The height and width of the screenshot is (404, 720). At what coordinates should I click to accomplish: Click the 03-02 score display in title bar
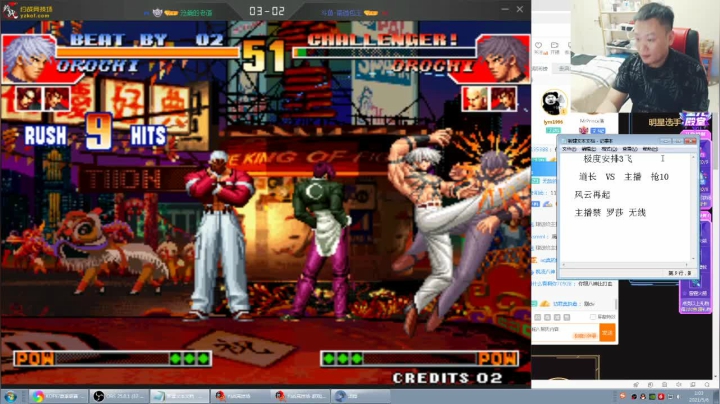pos(267,11)
